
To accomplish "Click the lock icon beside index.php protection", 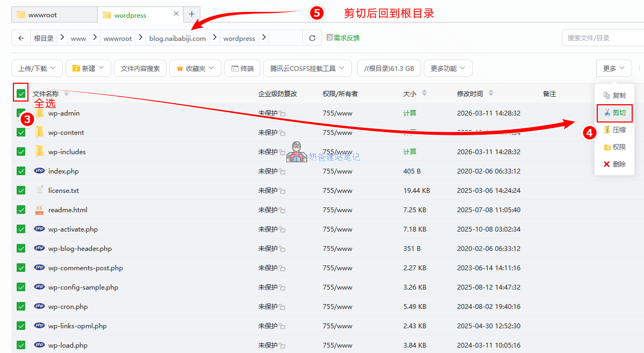I will coord(283,172).
